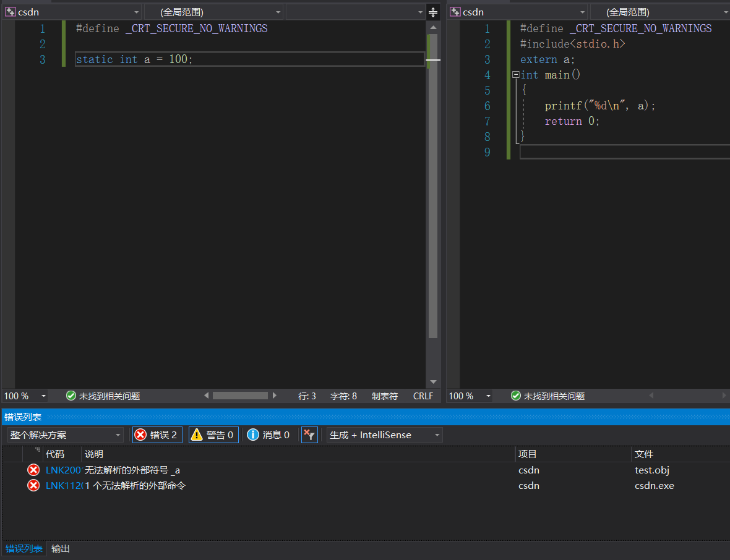Toggle the 错误 2 errors filter

point(157,435)
